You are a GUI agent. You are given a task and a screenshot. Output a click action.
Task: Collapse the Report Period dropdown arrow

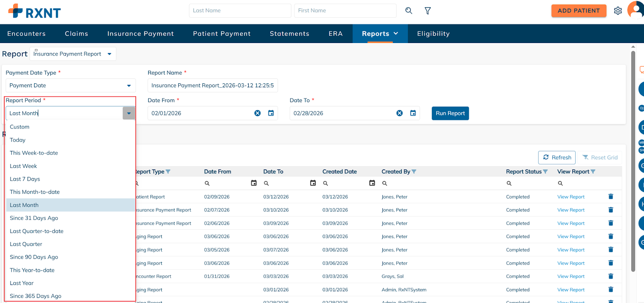pos(129,113)
